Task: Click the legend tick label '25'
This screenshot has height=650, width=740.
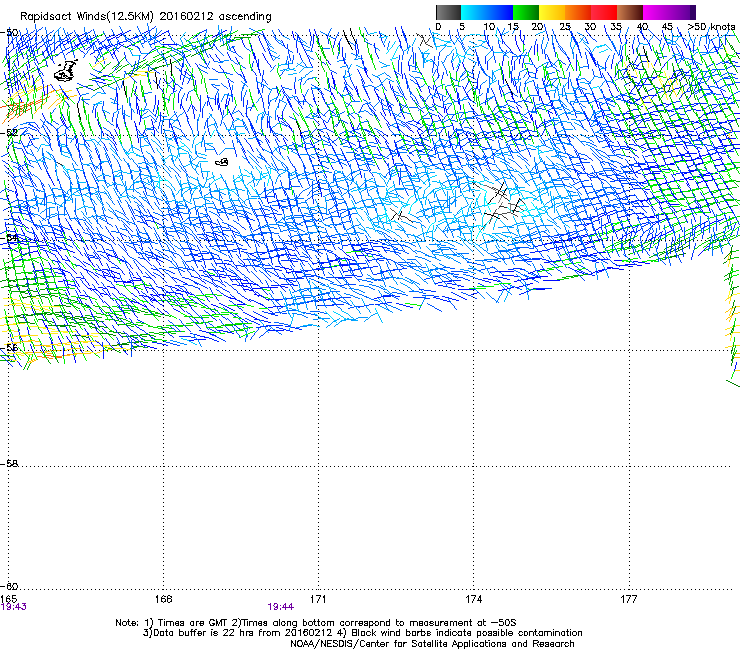Action: point(564,27)
